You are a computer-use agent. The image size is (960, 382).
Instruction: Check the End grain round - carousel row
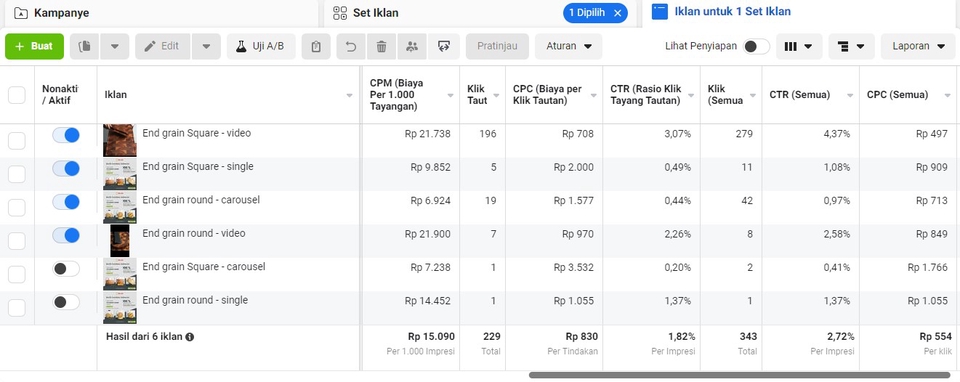(x=17, y=208)
